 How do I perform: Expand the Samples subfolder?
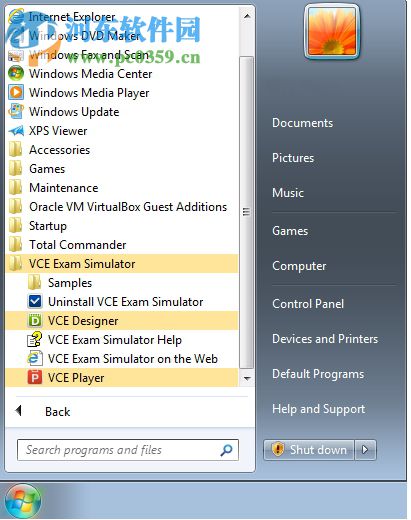(122, 282)
